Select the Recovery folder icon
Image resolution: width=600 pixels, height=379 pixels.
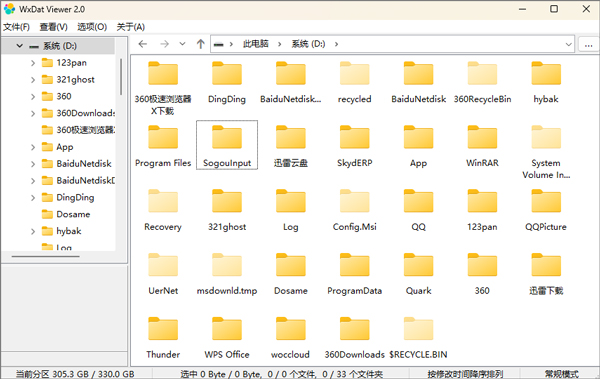pyautogui.click(x=163, y=201)
